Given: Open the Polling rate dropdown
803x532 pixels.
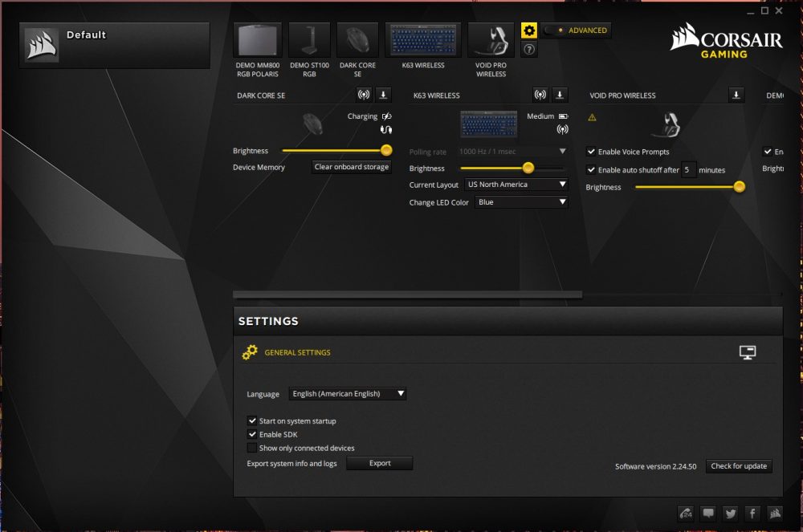Looking at the screenshot, I should coord(512,152).
